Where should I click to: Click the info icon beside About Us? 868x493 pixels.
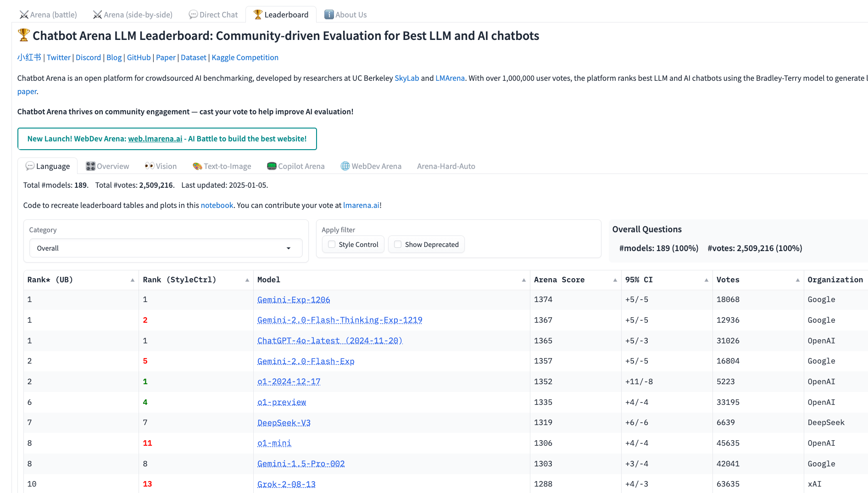tap(329, 15)
